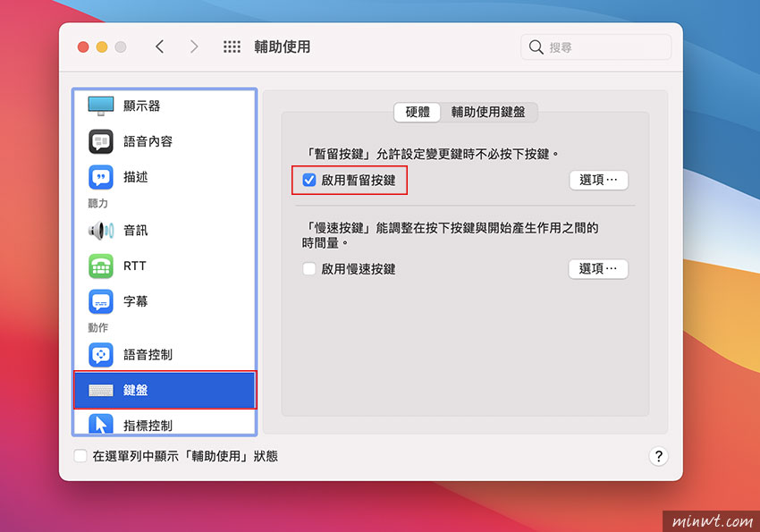Screen dimensions: 760x532
Task: Select 指標控制 text in the sidebar
Action: coord(148,426)
